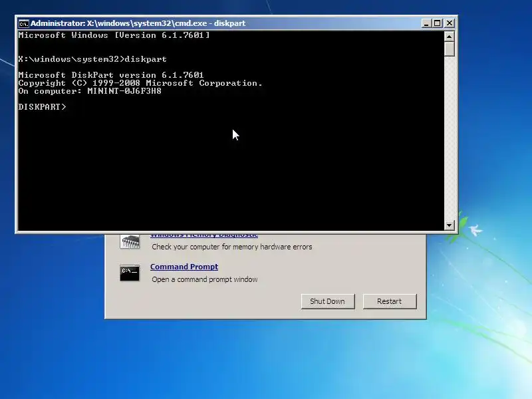This screenshot has width=532, height=399.
Task: Click 'Open a command prompt window' description
Action: pos(205,279)
